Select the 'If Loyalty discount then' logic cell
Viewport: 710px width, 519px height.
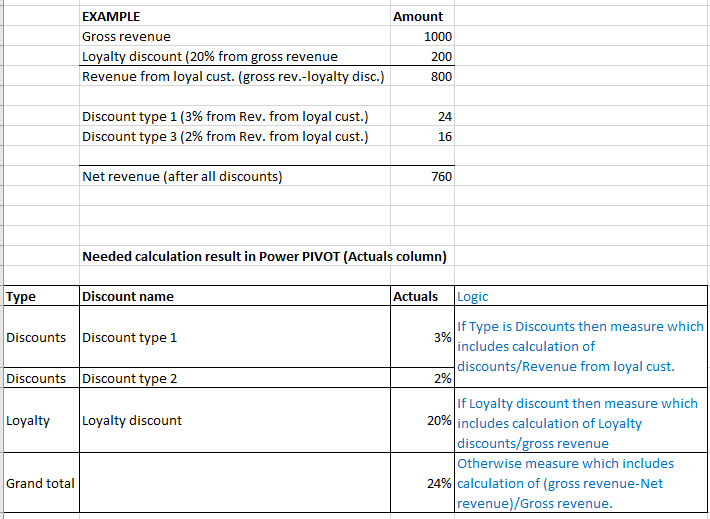(x=580, y=420)
